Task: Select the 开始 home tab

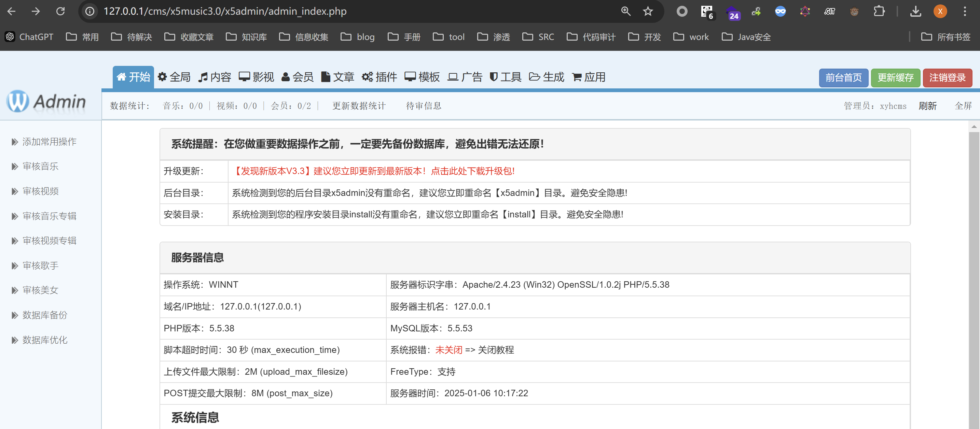Action: pyautogui.click(x=133, y=77)
